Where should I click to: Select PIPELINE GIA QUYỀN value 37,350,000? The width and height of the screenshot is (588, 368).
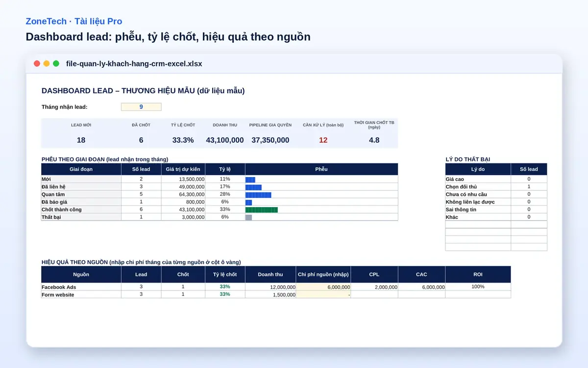[270, 140]
